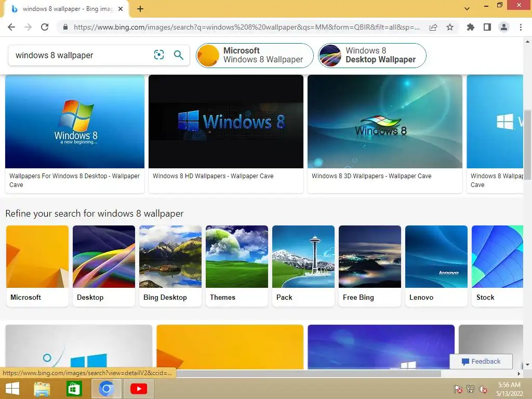Open the Windows 8 3D wallpaper image
Image resolution: width=532 pixels, height=399 pixels.
coord(385,122)
